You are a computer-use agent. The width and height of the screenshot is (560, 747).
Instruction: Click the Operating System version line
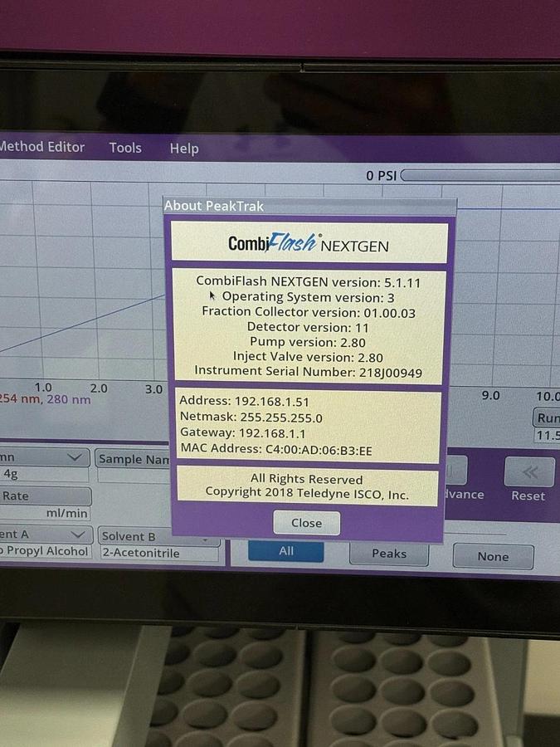[308, 297]
